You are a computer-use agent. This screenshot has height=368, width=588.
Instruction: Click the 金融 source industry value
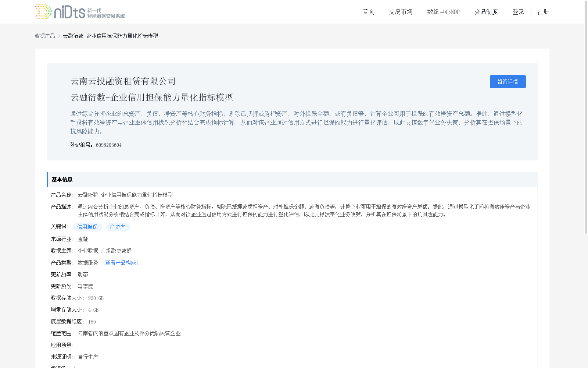coord(83,239)
